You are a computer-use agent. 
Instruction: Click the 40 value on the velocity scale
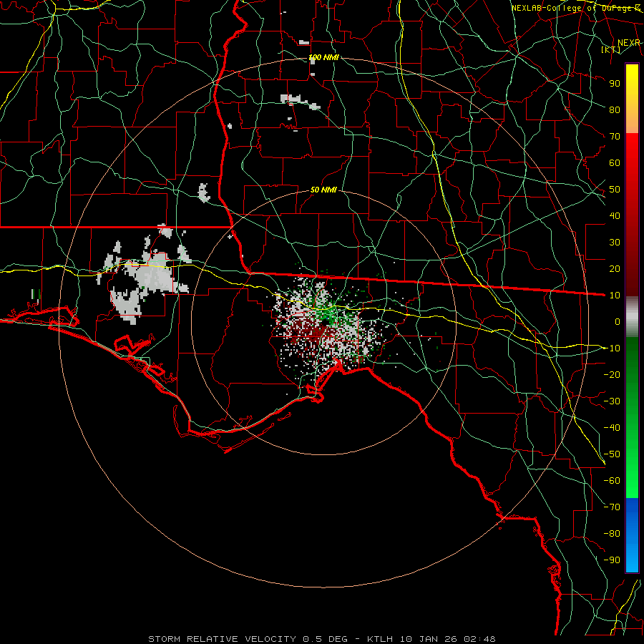[x=615, y=215]
